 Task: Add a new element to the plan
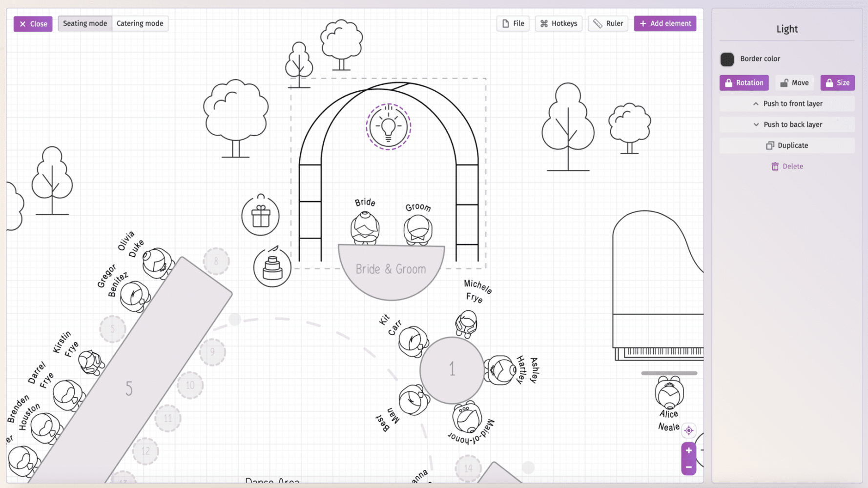[x=665, y=23]
